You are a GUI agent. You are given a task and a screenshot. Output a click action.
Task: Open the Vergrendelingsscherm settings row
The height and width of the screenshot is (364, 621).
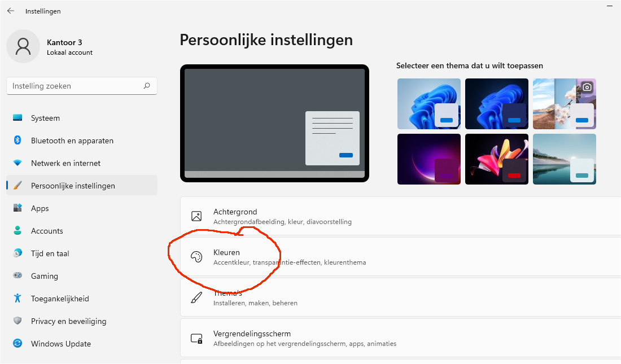coord(400,338)
